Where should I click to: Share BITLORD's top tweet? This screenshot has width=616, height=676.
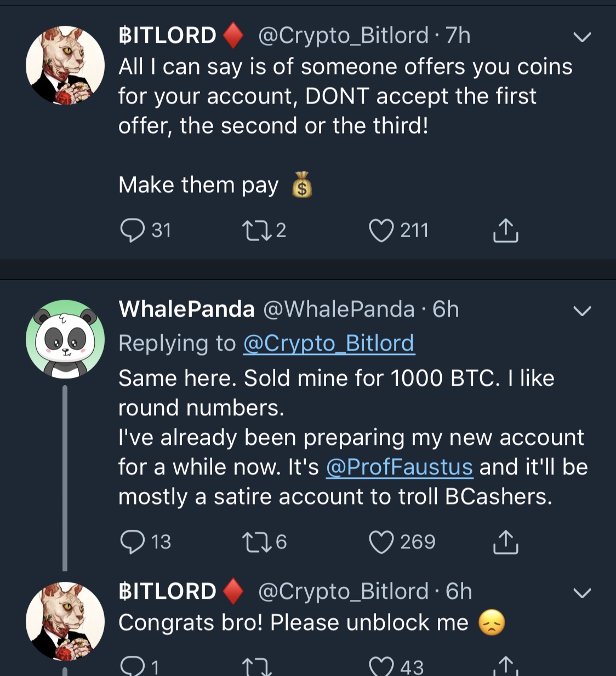505,230
